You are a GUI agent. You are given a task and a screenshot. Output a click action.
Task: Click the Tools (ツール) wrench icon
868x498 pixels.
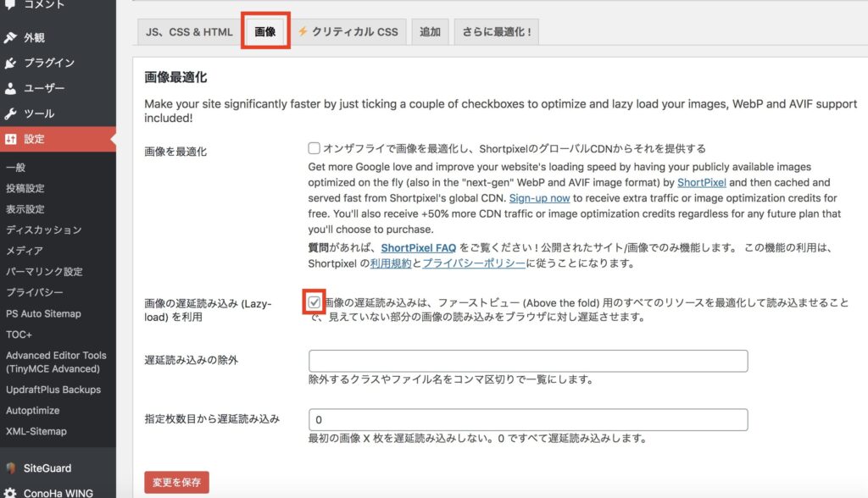[x=10, y=114]
